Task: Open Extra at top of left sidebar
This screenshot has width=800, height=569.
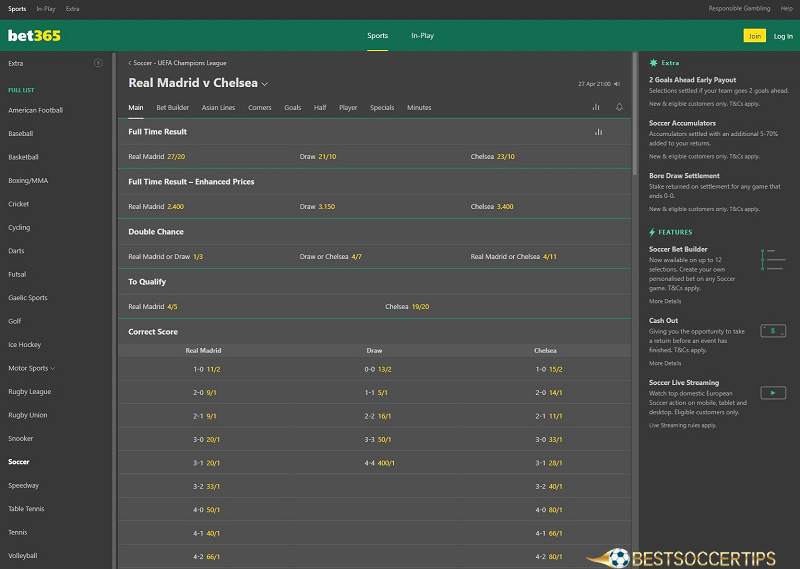Action: 16,63
